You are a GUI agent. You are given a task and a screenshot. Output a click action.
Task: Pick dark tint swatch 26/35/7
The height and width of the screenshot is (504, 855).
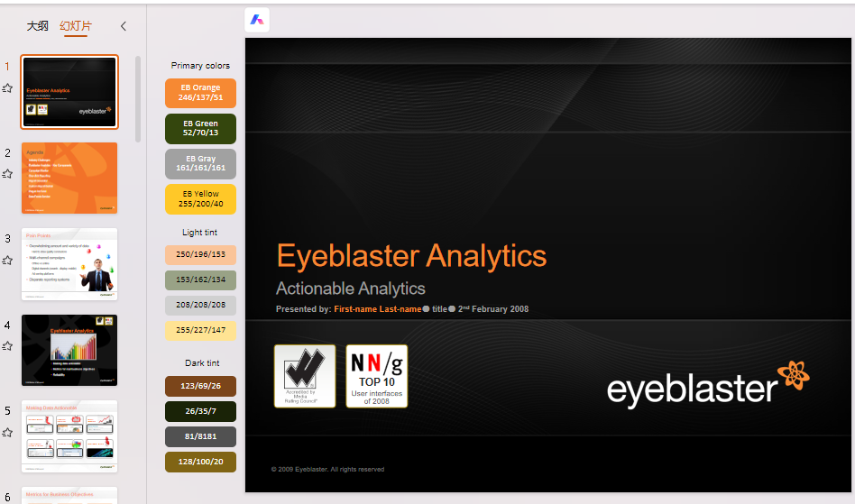(200, 411)
